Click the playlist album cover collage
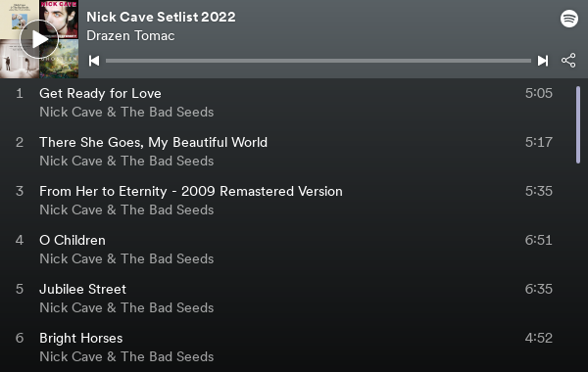This screenshot has height=372, width=588. point(39,39)
